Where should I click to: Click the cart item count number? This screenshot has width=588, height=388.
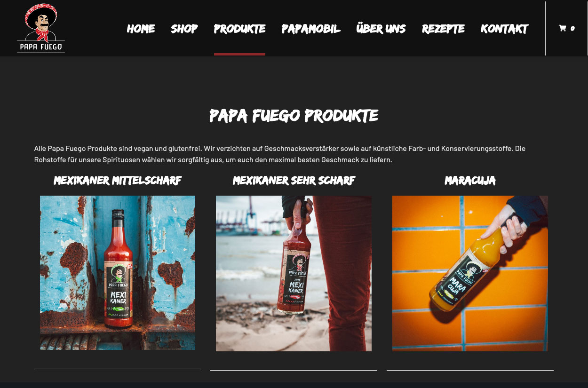pos(572,29)
